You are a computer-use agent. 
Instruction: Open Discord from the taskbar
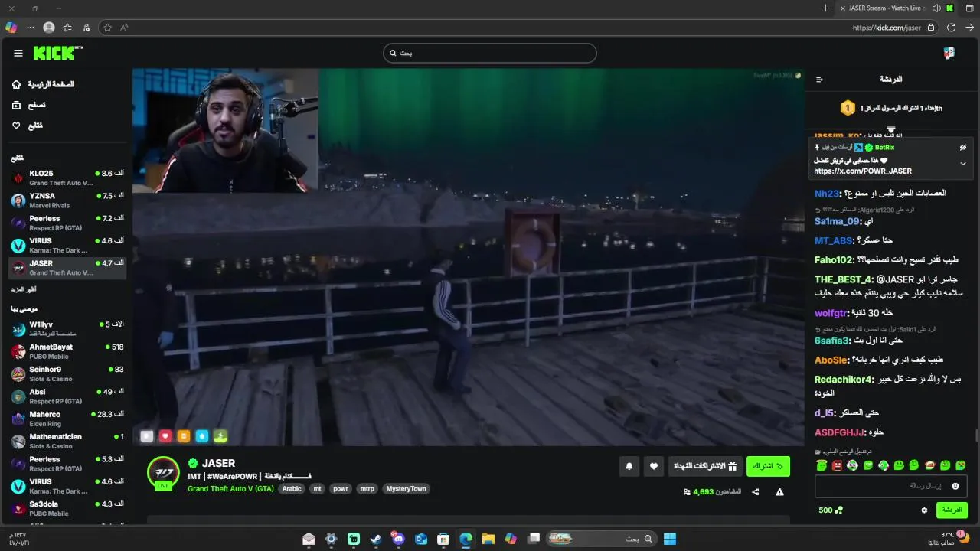(x=398, y=539)
